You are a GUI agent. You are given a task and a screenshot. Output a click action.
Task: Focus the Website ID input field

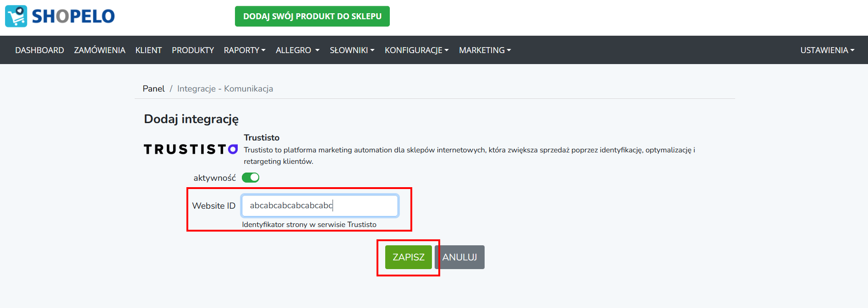(x=320, y=205)
